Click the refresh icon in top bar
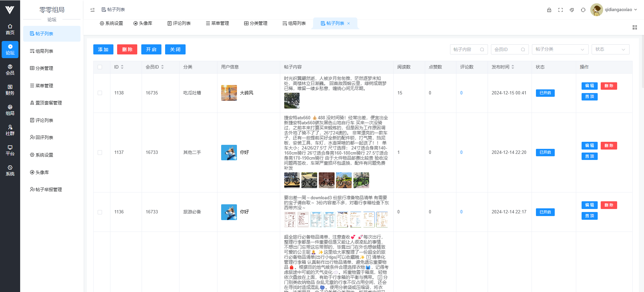Image resolution: width=644 pixels, height=292 pixels. point(583,10)
